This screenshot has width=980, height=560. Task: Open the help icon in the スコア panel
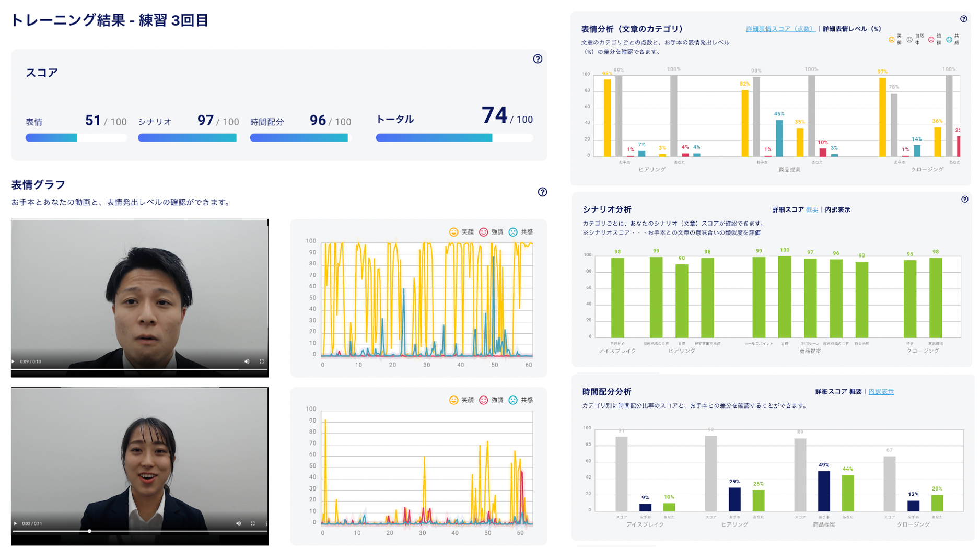(538, 59)
